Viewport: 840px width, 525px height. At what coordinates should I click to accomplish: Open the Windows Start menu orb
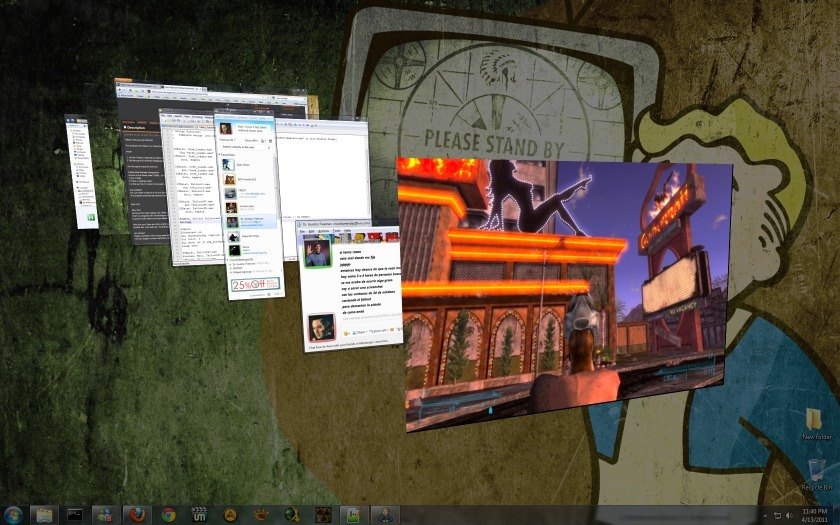[12, 514]
